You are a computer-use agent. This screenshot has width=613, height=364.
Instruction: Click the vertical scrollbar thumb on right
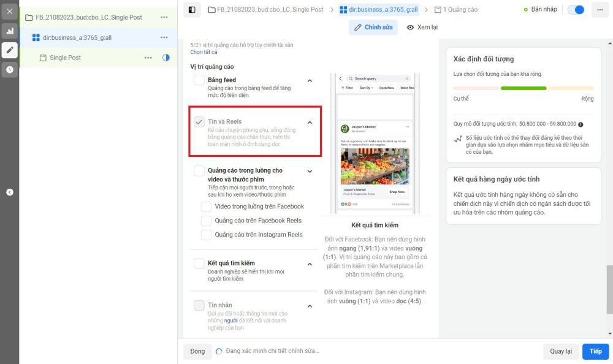point(609,289)
